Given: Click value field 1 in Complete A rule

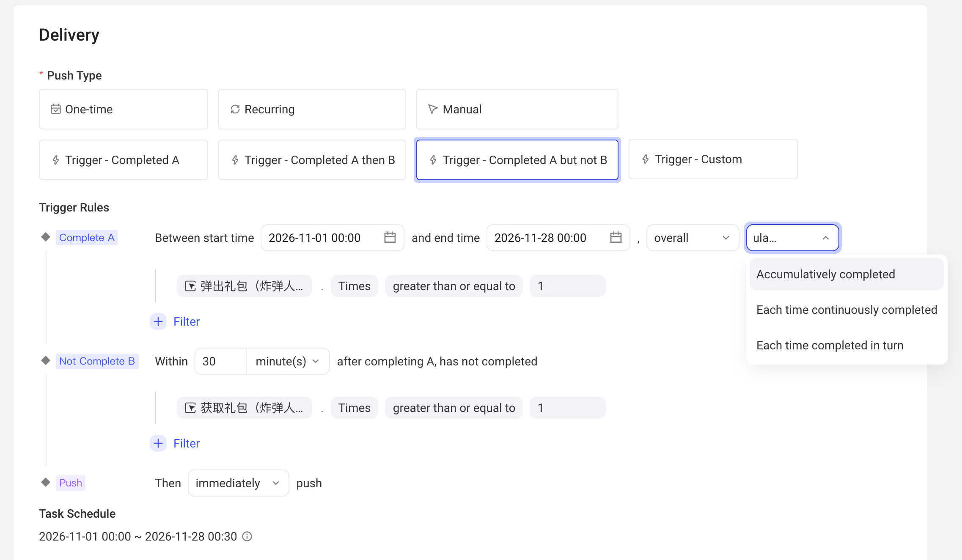Looking at the screenshot, I should [x=567, y=286].
